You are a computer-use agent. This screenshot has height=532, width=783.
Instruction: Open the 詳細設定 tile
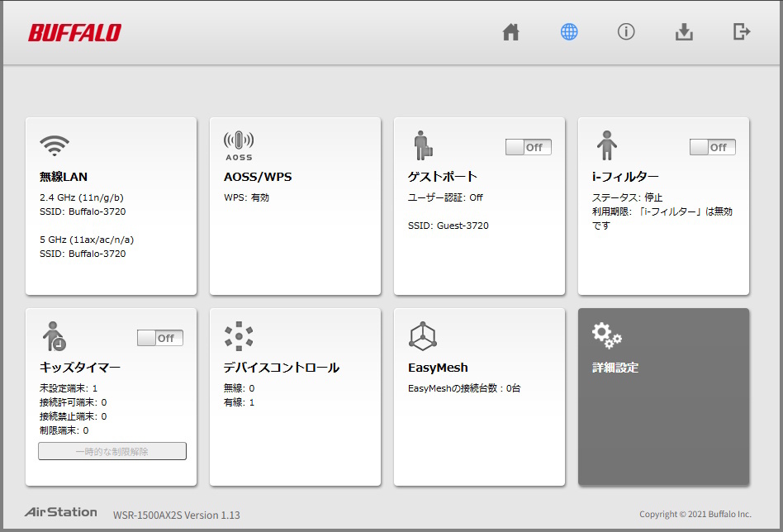coord(663,397)
